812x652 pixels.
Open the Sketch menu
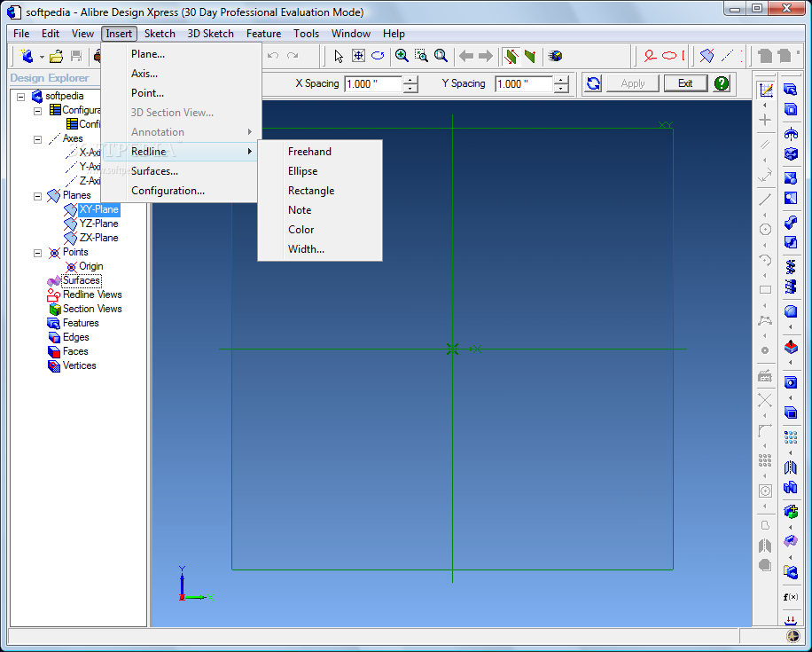click(160, 34)
